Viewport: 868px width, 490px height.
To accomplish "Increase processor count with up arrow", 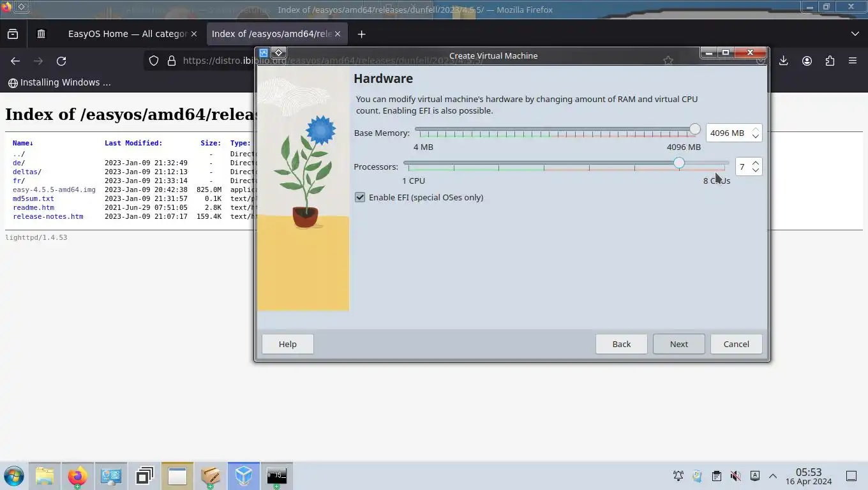I will 756,163.
